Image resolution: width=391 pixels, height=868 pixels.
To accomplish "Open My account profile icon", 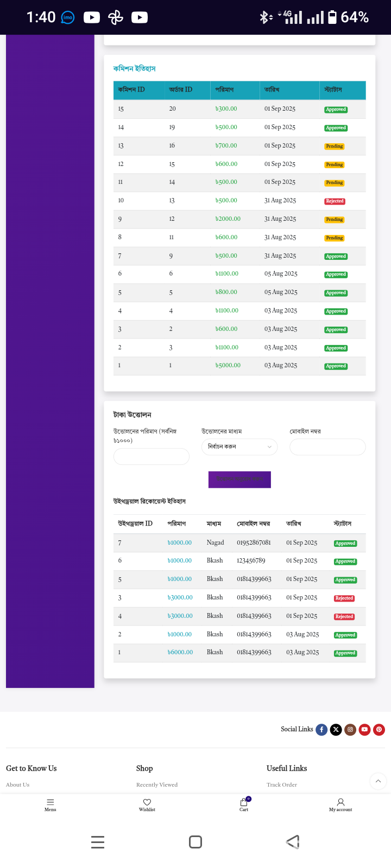I will (340, 802).
